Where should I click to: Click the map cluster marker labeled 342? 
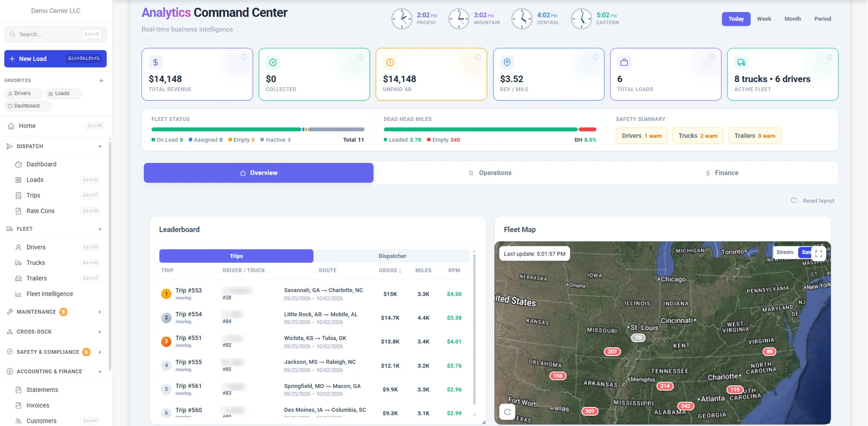point(686,406)
